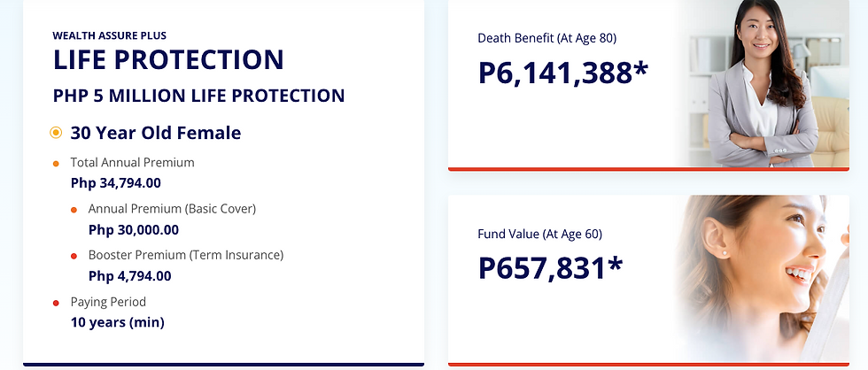Click the Booster Premium (Term Insurance) label

(185, 255)
